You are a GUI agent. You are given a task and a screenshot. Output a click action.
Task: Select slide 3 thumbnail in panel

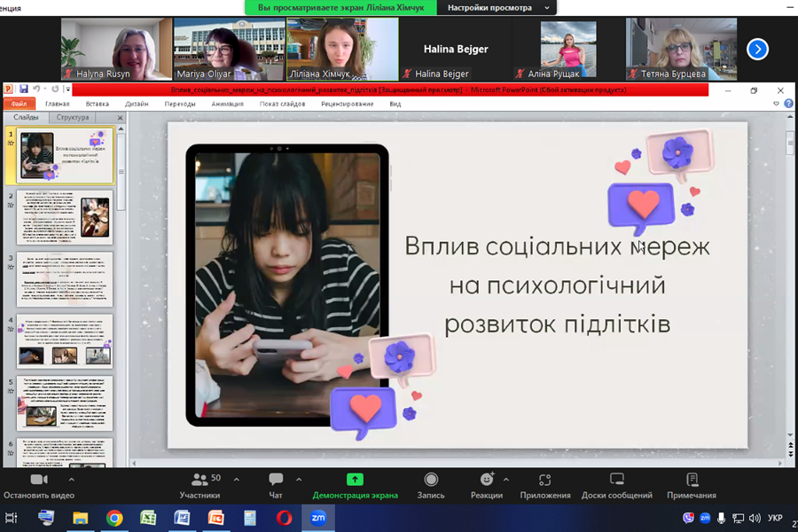coord(66,278)
